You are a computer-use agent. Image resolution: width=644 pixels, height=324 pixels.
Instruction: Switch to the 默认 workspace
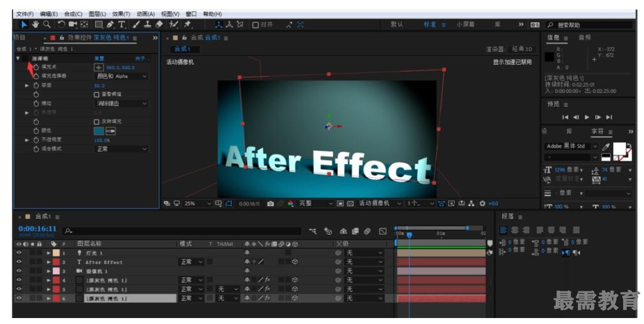[x=396, y=24]
